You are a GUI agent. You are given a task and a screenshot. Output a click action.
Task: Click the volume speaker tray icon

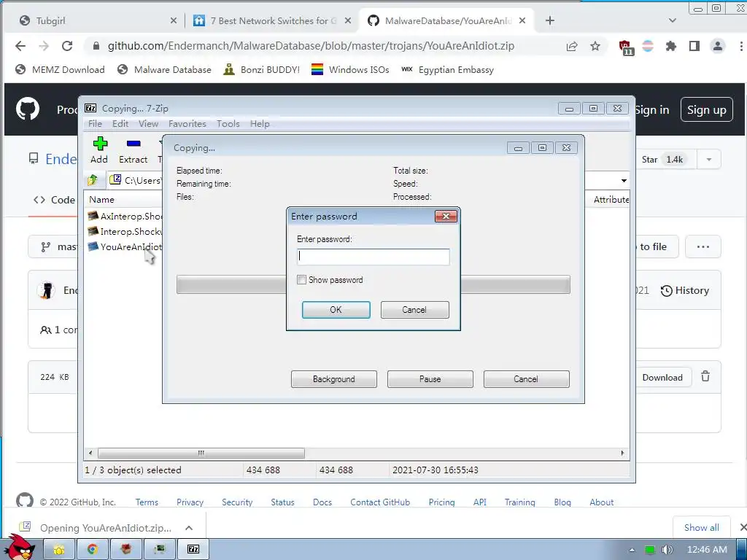[x=667, y=550]
